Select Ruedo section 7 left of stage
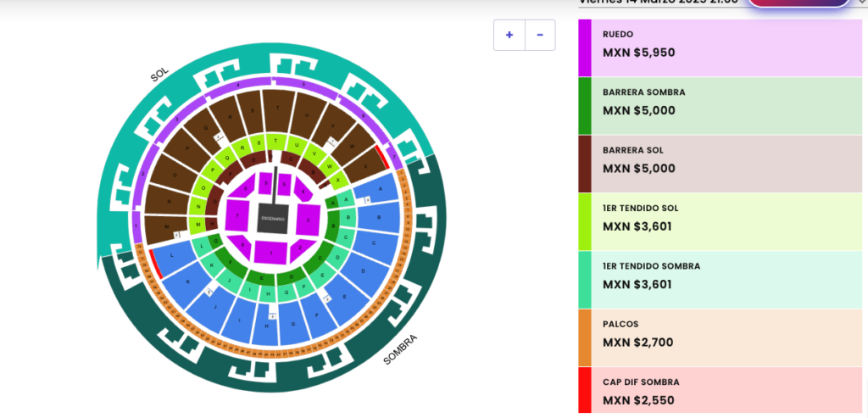The width and height of the screenshot is (868, 418). click(238, 216)
